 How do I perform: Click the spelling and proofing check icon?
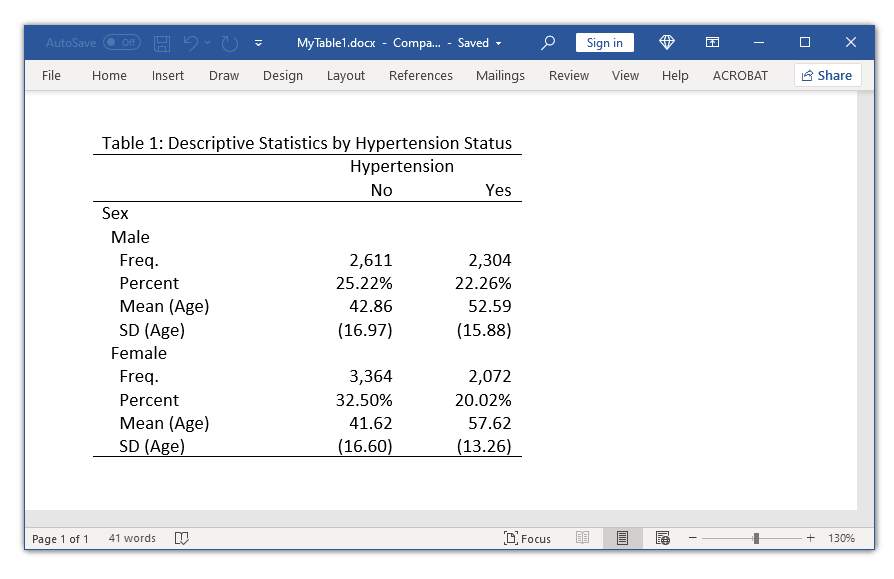(182, 538)
